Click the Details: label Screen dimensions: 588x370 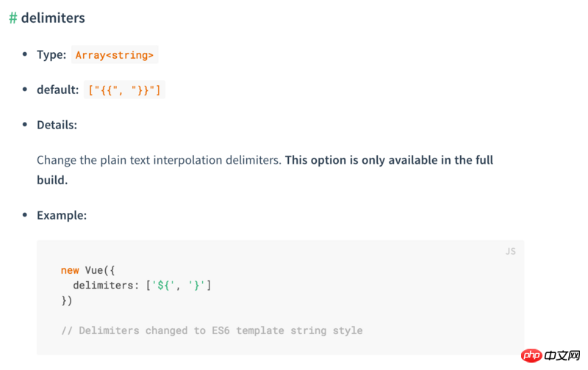[x=57, y=125]
